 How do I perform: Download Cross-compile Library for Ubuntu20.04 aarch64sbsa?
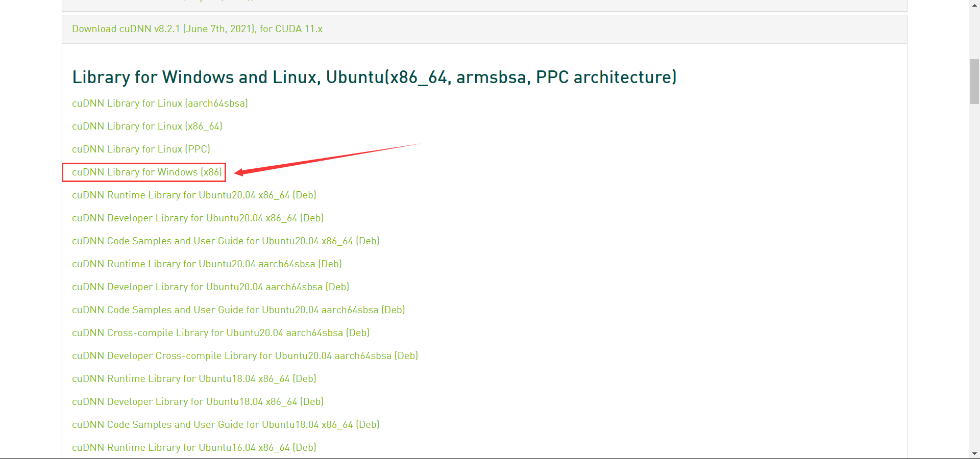tap(220, 333)
